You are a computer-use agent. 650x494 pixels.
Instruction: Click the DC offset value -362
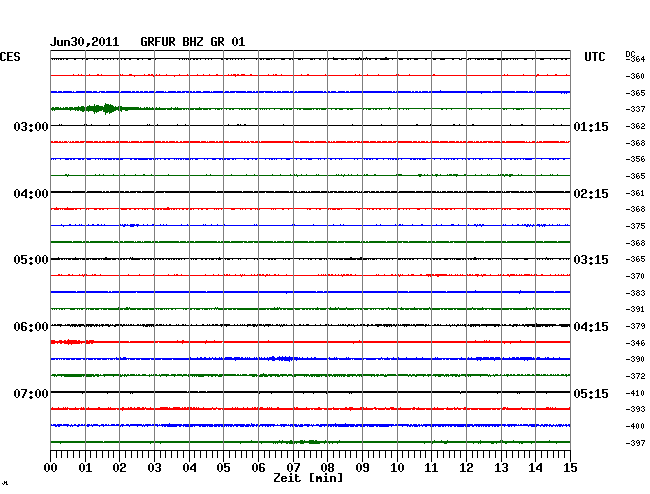[635, 126]
